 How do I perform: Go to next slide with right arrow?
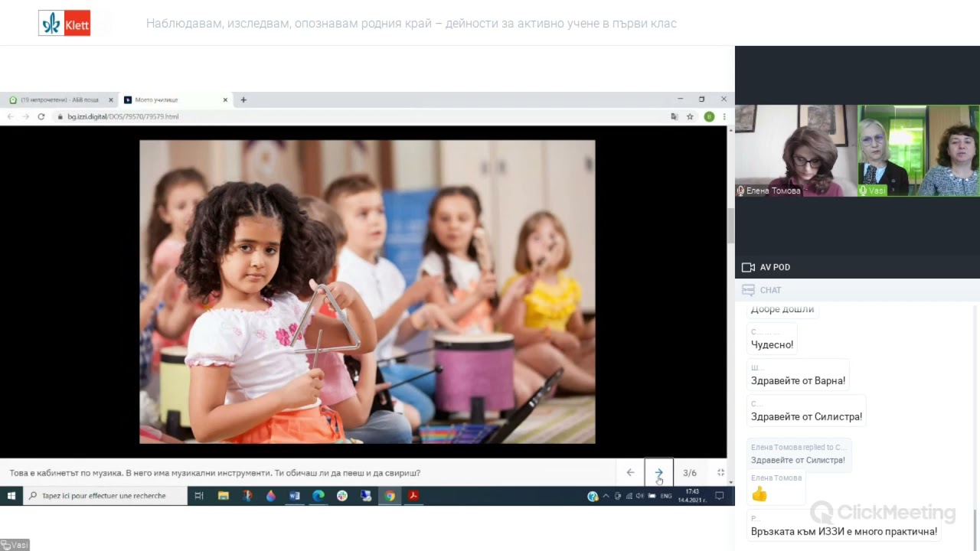pyautogui.click(x=658, y=472)
